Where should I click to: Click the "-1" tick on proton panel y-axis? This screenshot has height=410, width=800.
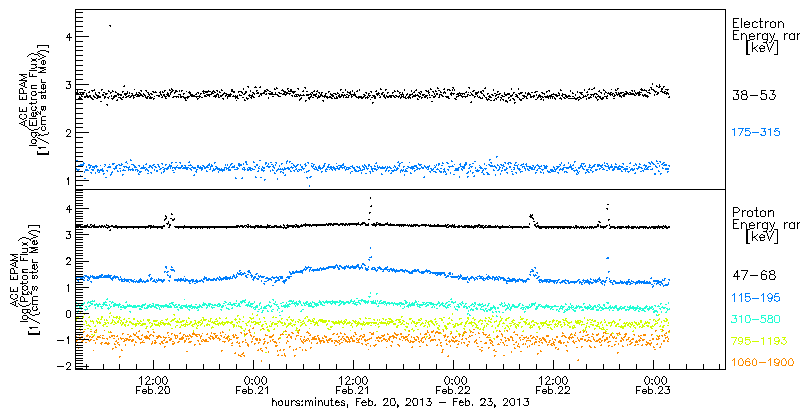pos(64,340)
